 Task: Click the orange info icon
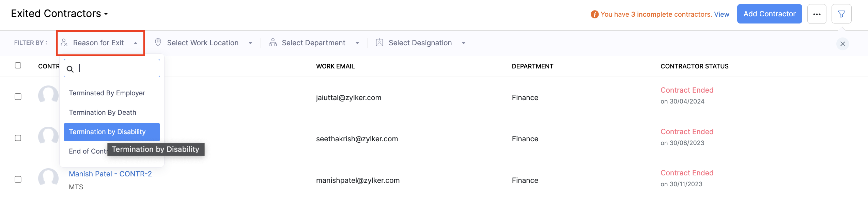tap(594, 14)
